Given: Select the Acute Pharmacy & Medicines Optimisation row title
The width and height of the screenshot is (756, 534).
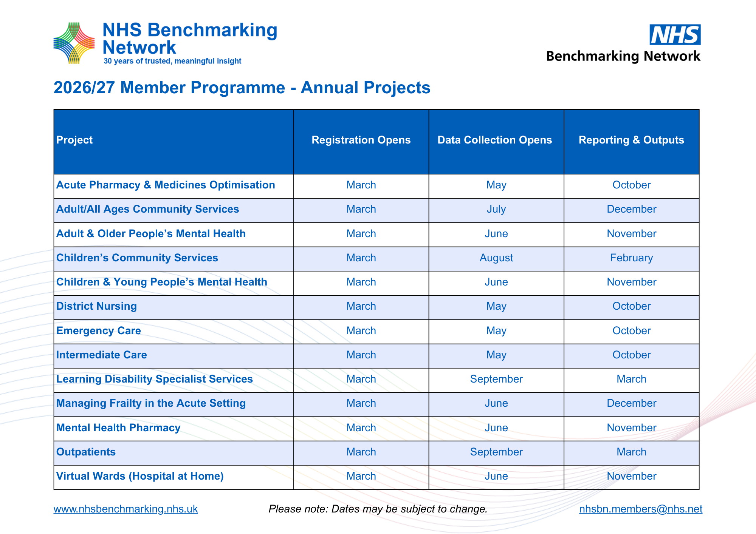Looking at the screenshot, I should [166, 185].
